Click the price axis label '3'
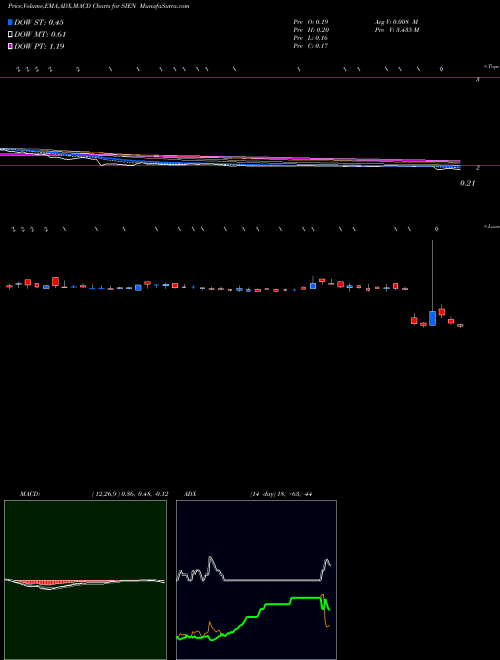The image size is (500, 660). [x=477, y=79]
